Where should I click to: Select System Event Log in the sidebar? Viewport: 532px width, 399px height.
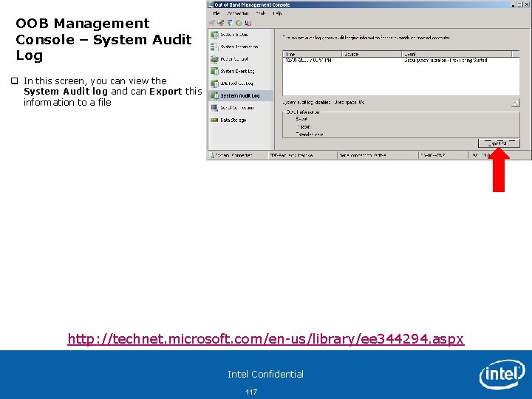tap(241, 71)
